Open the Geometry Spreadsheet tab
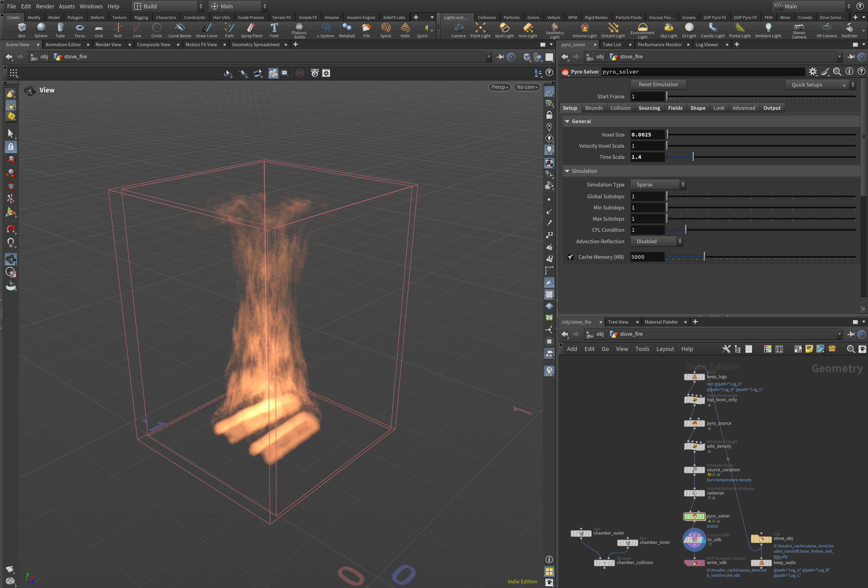The image size is (868, 588). pyautogui.click(x=255, y=44)
